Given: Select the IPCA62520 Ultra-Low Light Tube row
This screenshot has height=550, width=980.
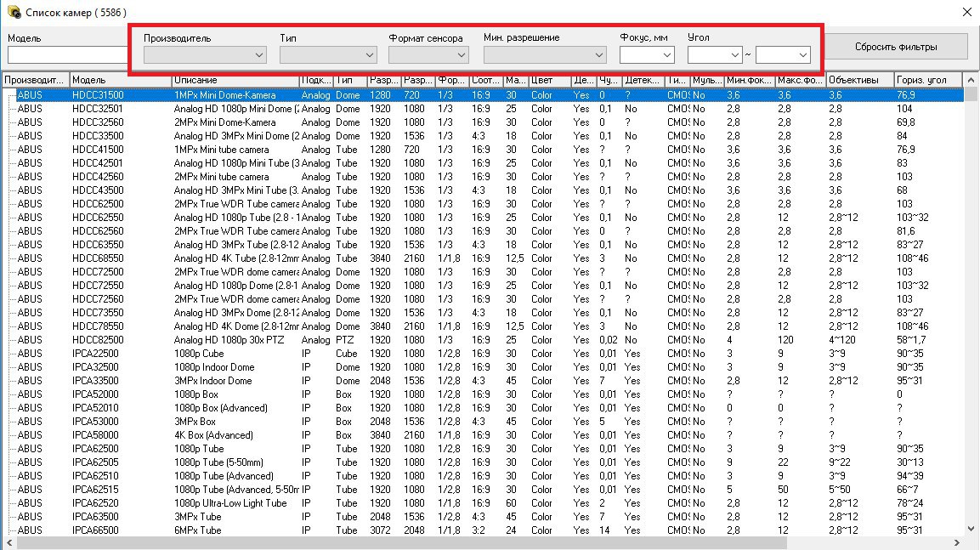Looking at the screenshot, I should pos(489,503).
